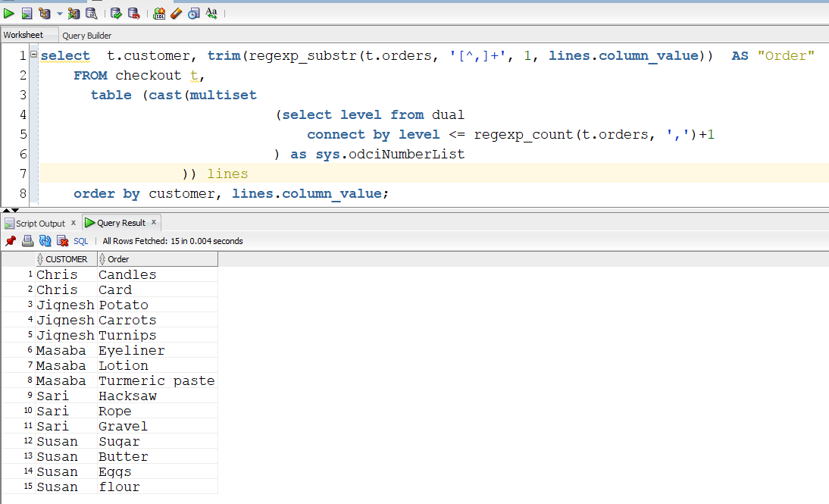Rollback the current transaction
829x504 pixels.
(133, 13)
